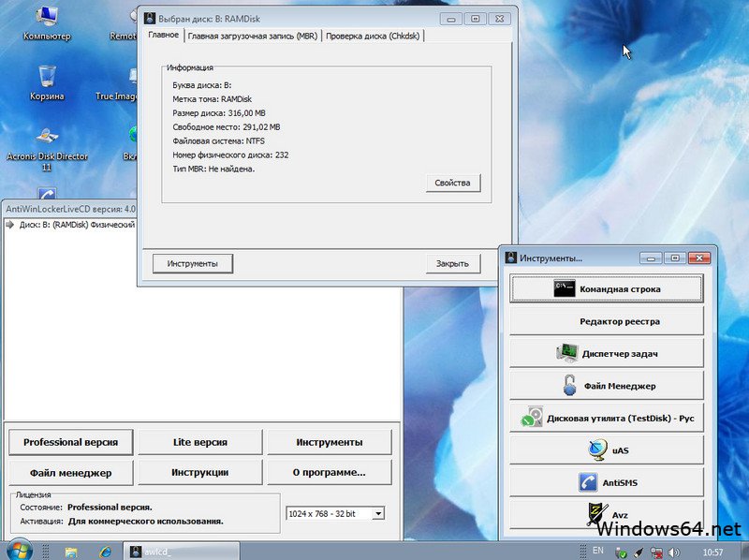Open О программе... dialog
The image size is (749, 560).
pos(330,473)
